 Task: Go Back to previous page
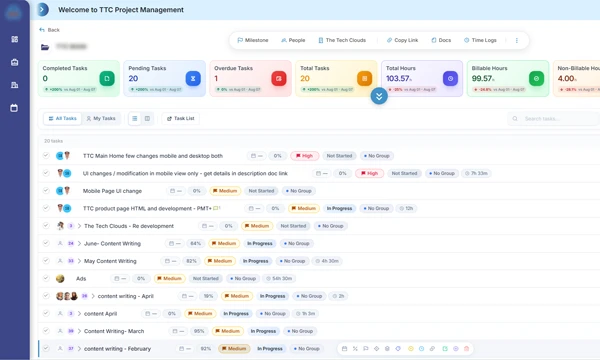tap(49, 30)
